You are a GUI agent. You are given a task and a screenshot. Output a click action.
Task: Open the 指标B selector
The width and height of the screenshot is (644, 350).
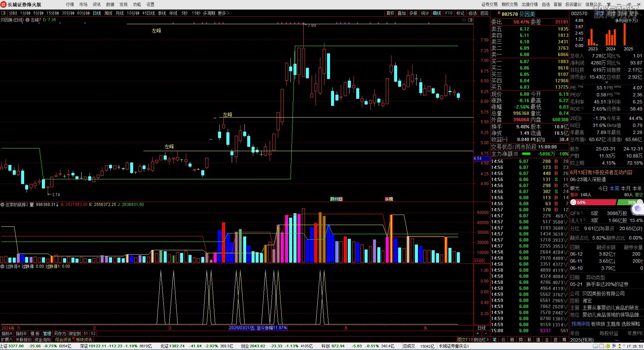[21, 334]
